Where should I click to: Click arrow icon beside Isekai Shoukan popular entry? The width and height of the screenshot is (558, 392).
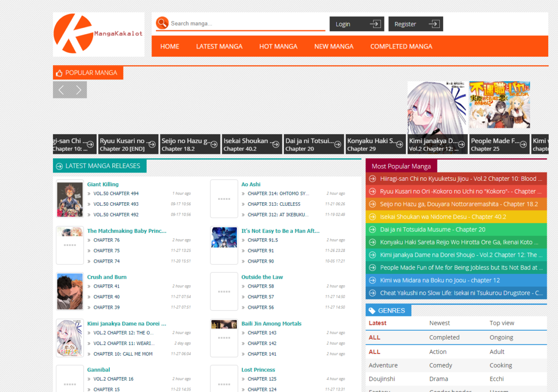click(372, 217)
